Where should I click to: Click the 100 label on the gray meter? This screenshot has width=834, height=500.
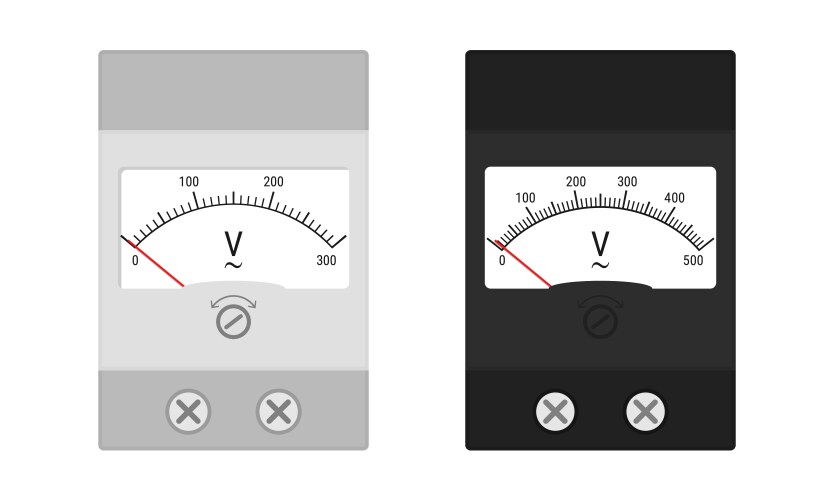[189, 182]
